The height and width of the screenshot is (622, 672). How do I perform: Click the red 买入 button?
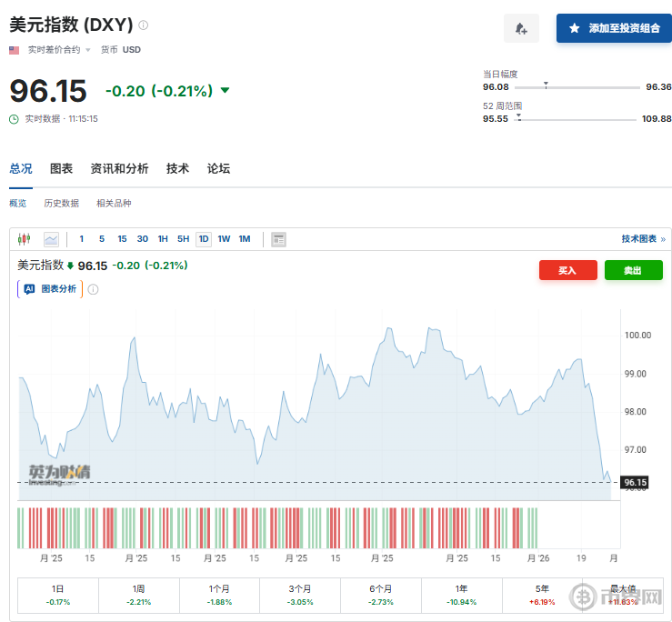[x=567, y=270]
